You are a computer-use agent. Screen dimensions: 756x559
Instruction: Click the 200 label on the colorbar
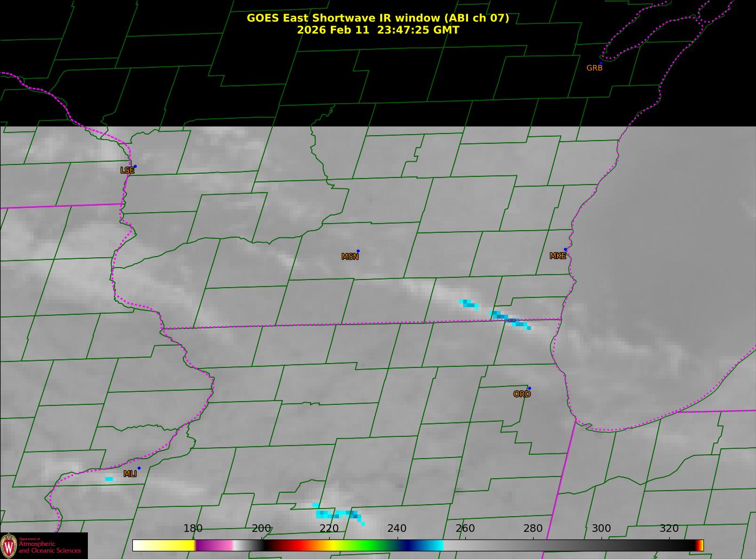261,529
